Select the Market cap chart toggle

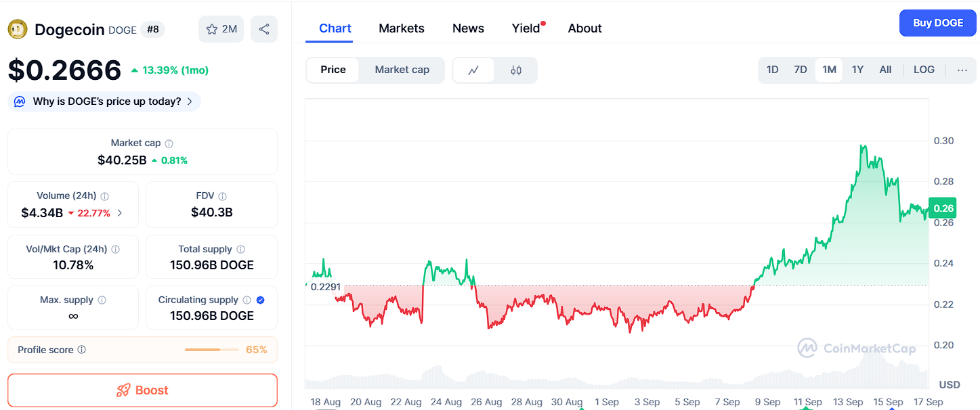[402, 70]
